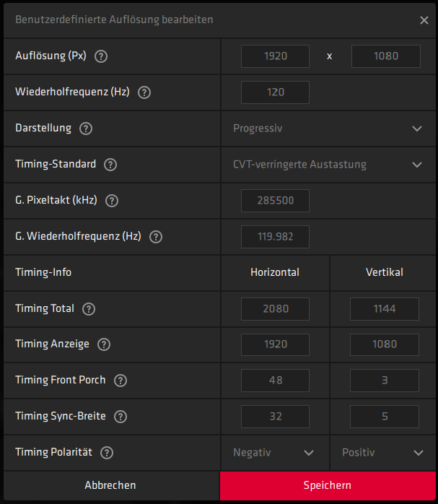This screenshot has width=438, height=504.
Task: Click Timing Sync-Breite help icon
Action: coord(121,417)
